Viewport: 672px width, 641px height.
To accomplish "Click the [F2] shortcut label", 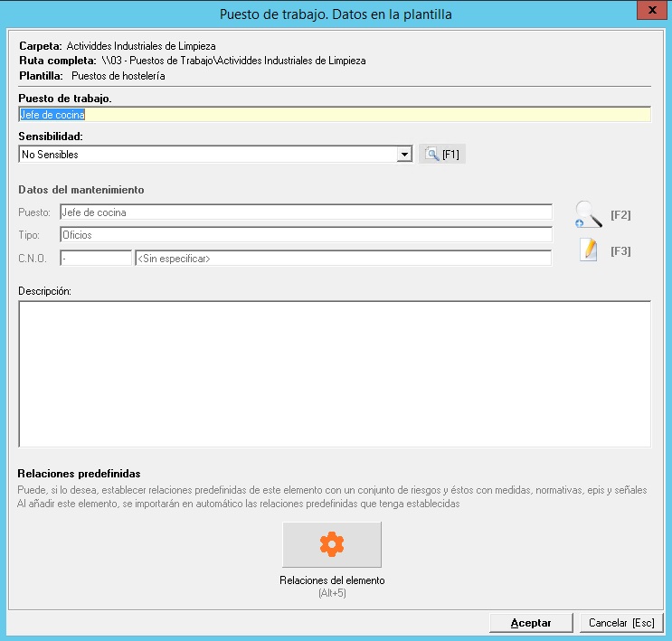I will pos(620,215).
